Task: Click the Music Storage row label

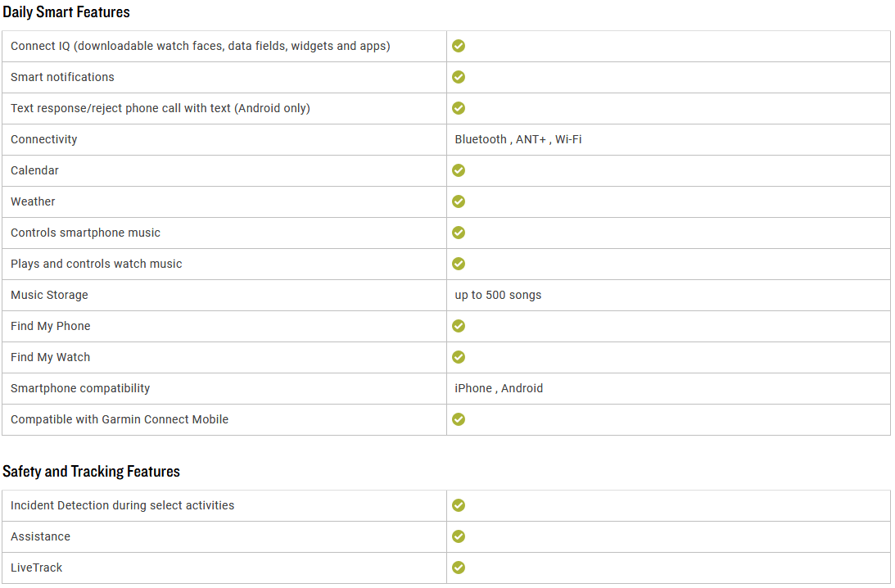Action: [50, 295]
